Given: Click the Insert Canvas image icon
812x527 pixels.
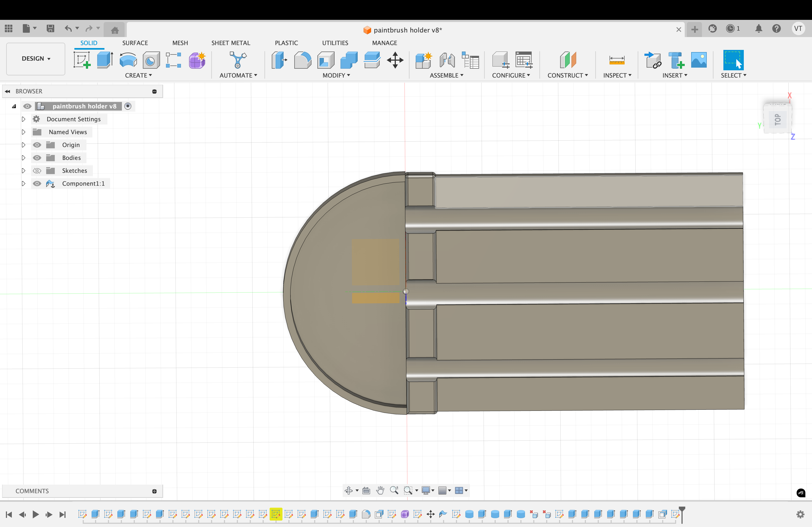Looking at the screenshot, I should coord(698,60).
